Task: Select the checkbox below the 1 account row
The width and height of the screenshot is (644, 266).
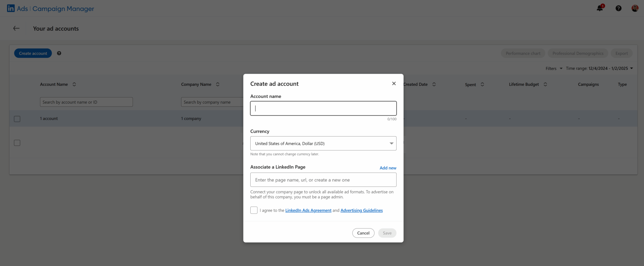Action: pos(17,143)
